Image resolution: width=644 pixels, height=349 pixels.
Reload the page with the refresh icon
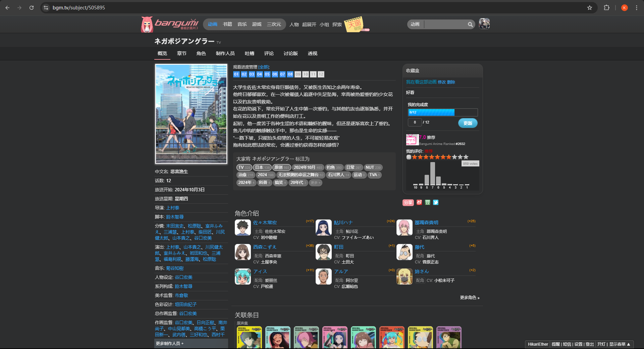pyautogui.click(x=32, y=7)
